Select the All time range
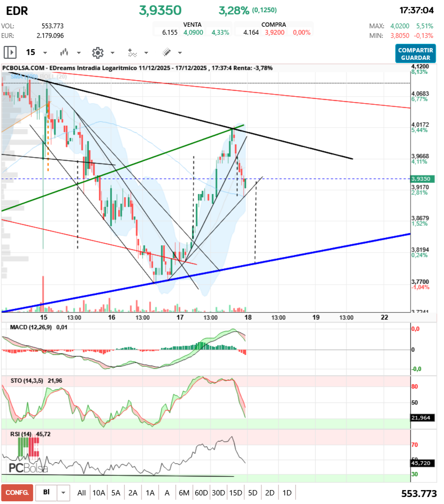 pos(81,493)
